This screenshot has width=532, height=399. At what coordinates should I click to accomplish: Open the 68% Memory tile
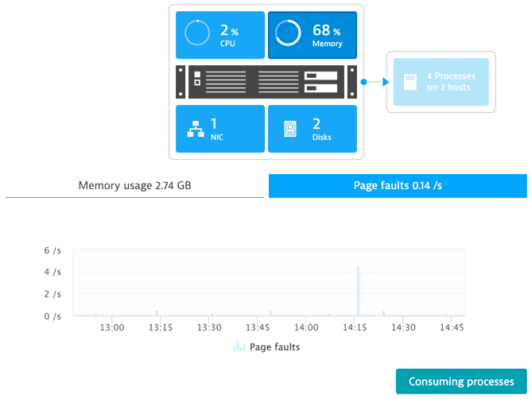313,35
